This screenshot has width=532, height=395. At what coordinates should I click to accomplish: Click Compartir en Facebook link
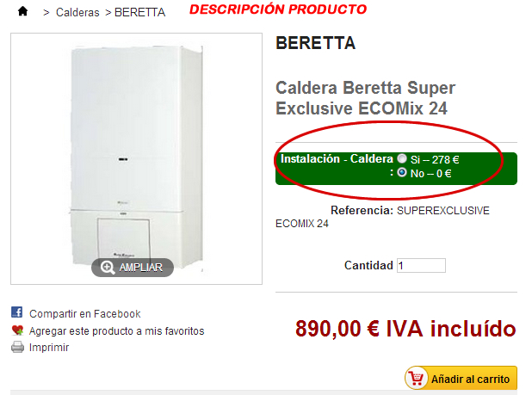pyautogui.click(x=85, y=313)
